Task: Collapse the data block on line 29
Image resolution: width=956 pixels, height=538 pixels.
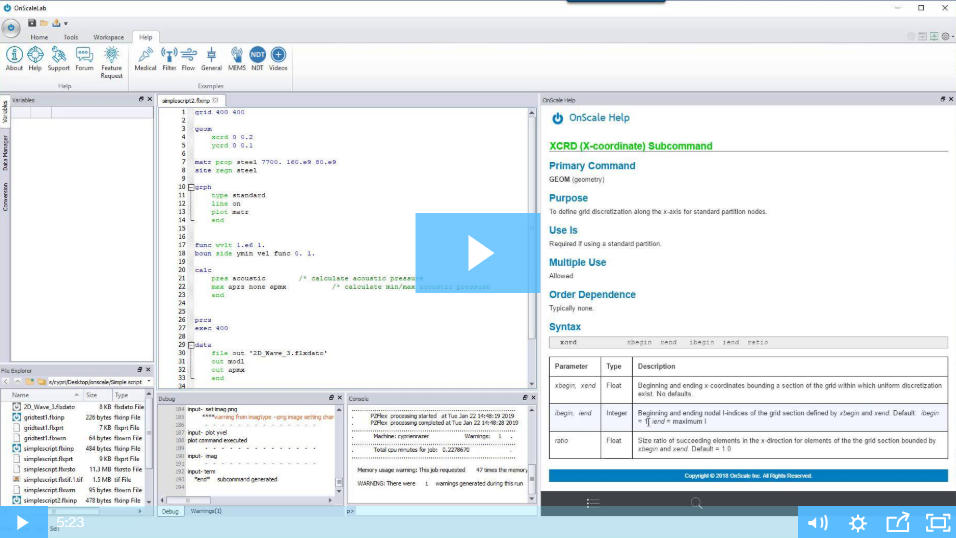Action: pyautogui.click(x=191, y=345)
